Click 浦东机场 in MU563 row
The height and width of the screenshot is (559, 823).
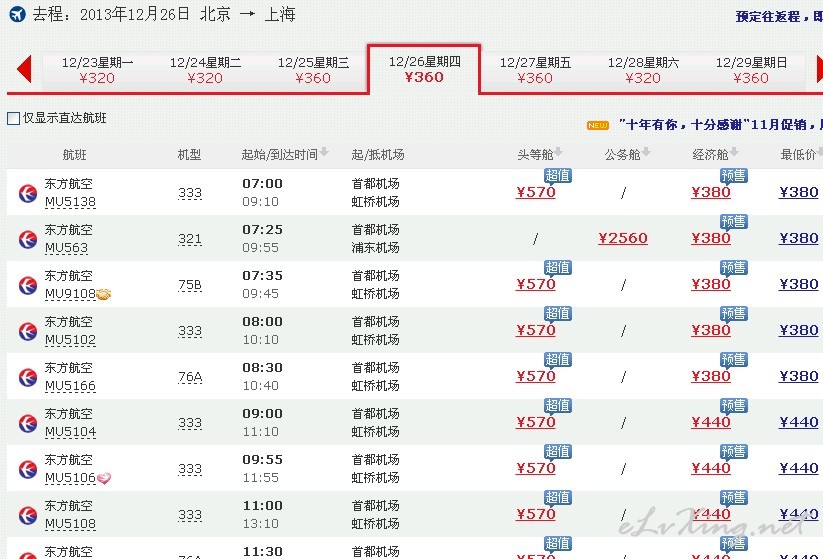(x=375, y=248)
